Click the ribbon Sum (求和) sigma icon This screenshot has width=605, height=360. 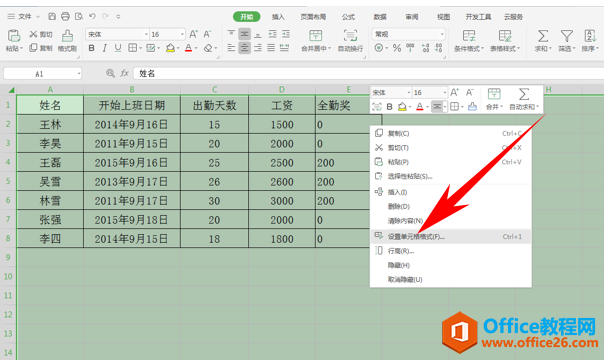click(x=543, y=36)
